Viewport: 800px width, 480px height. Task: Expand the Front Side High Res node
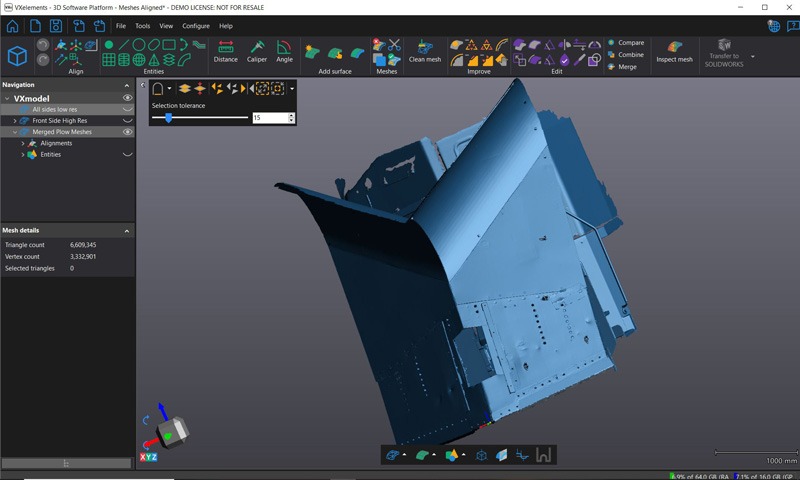point(15,121)
